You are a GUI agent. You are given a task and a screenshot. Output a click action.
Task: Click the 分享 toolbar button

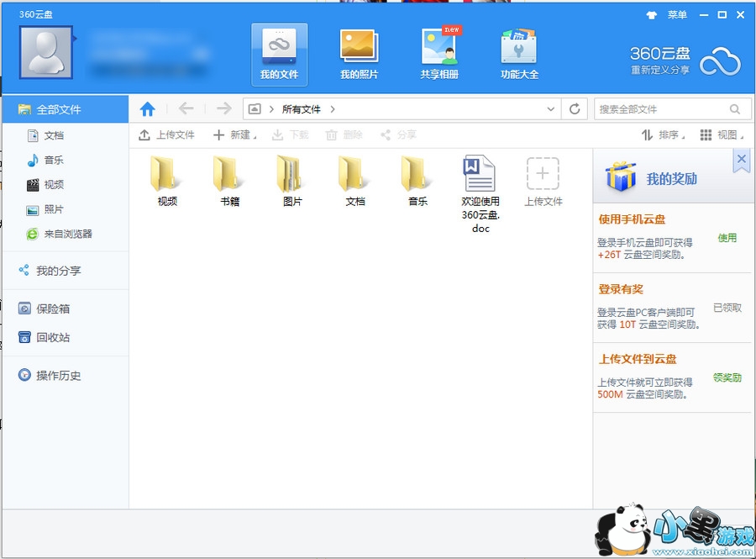click(x=398, y=135)
